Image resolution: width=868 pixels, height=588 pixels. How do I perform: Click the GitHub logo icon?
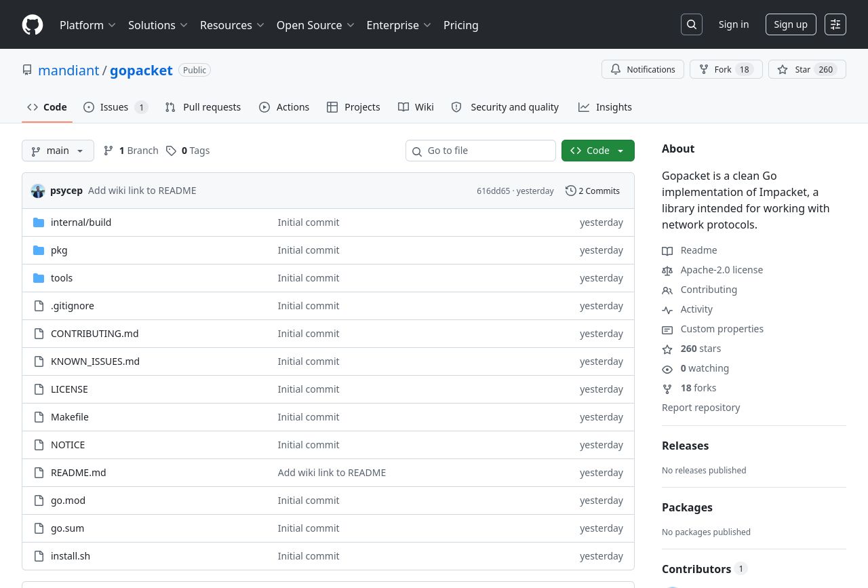pos(33,25)
